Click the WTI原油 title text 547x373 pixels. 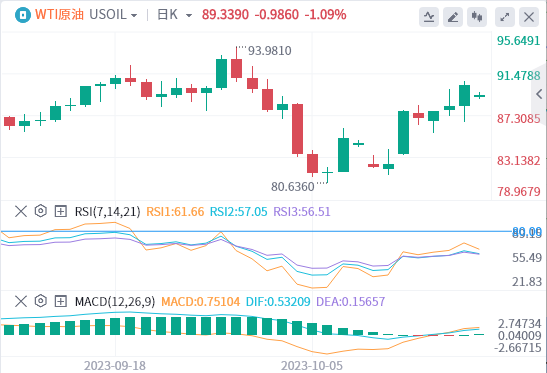[59, 15]
